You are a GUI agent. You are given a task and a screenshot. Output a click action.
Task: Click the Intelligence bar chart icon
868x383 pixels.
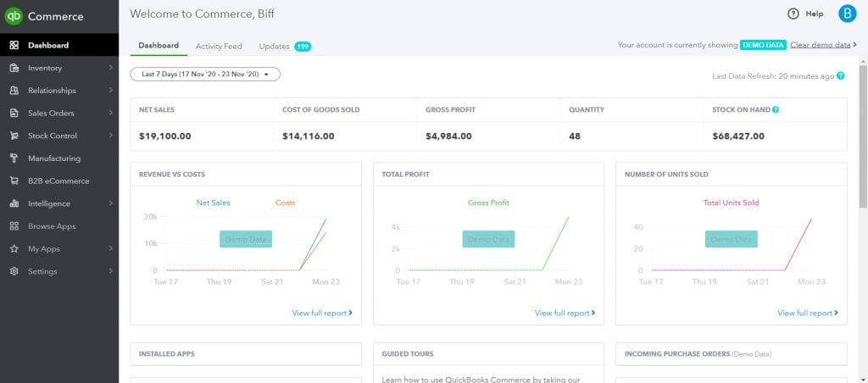point(14,203)
